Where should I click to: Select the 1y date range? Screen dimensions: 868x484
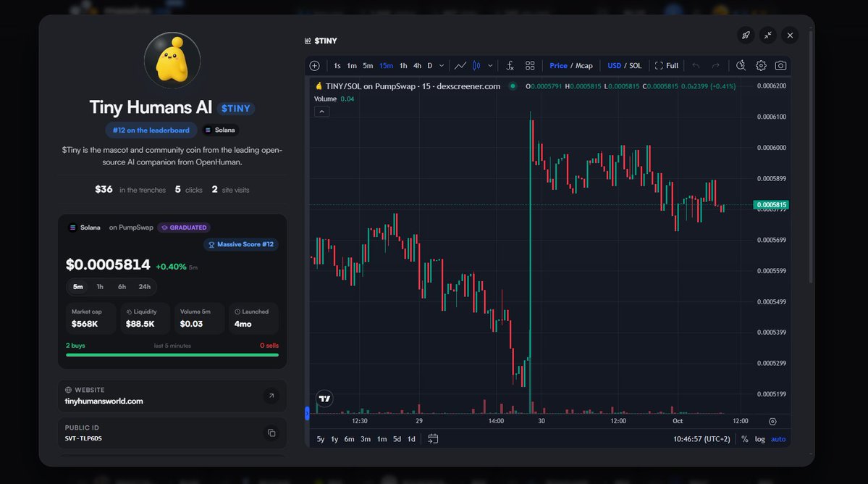(334, 439)
